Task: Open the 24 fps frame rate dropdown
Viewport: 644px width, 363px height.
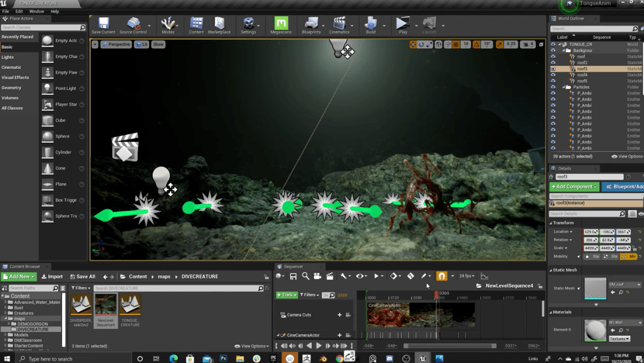Action: click(467, 276)
